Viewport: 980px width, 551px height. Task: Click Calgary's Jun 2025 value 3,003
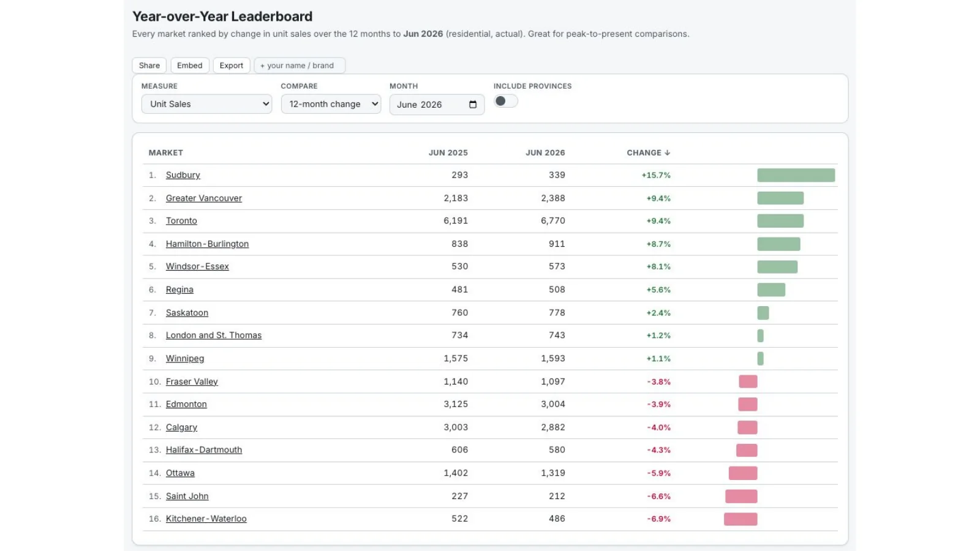[x=456, y=427]
